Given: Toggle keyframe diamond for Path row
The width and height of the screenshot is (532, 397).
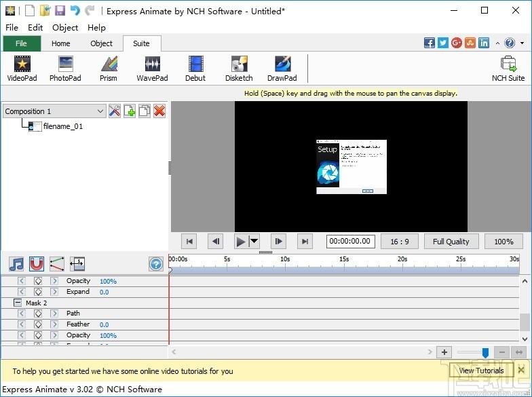Looking at the screenshot, I should (x=38, y=314).
